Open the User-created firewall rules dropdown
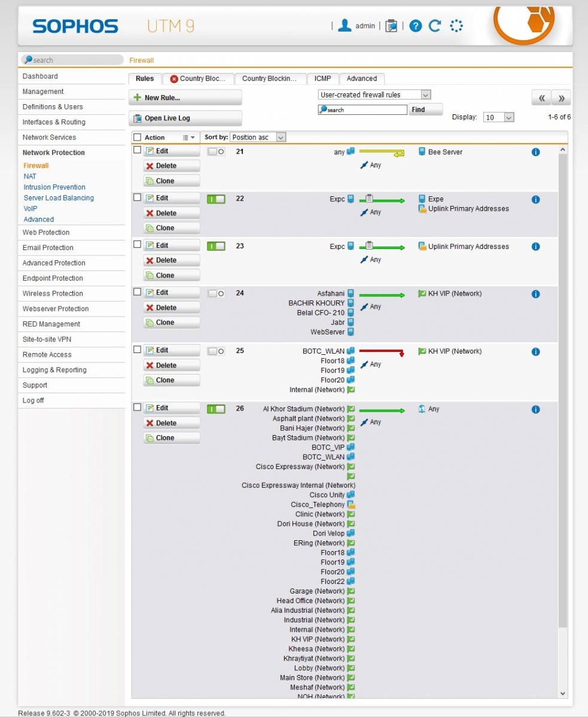 [x=374, y=95]
